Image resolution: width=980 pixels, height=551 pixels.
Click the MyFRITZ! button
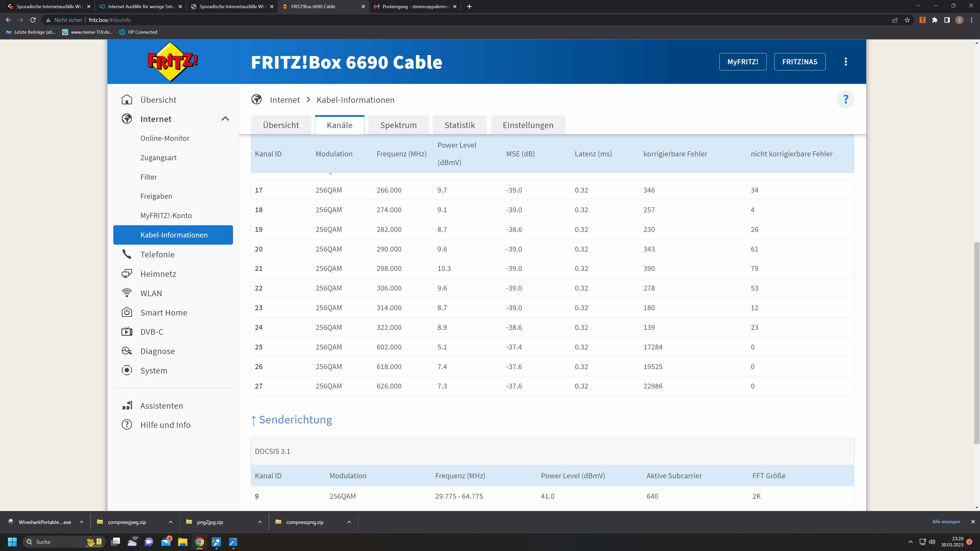(x=742, y=61)
